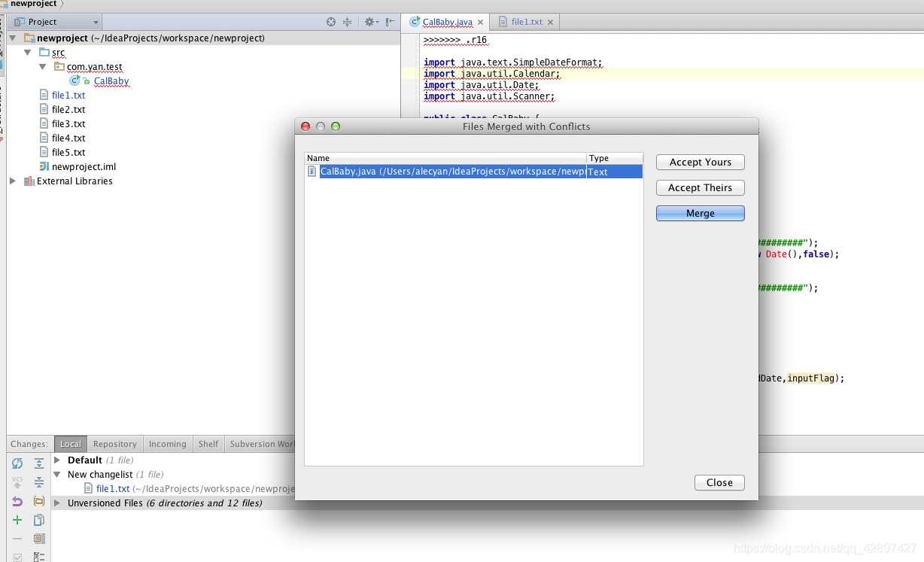
Task: Click copy icon in Changes toolbar
Action: click(x=39, y=520)
